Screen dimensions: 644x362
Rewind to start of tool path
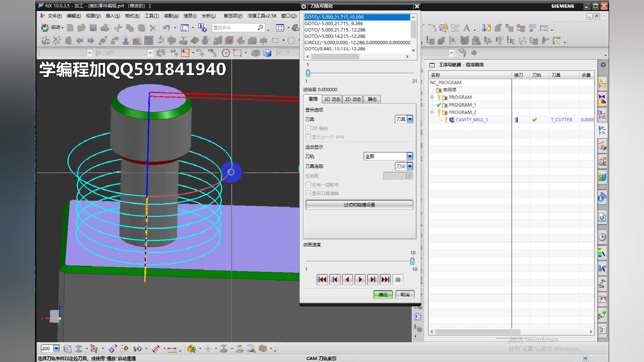click(x=322, y=280)
